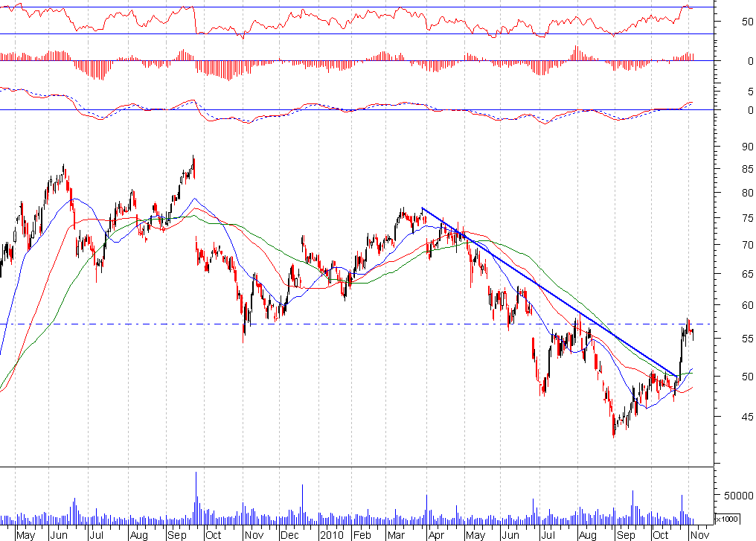Click the '75' price axis label
756x541 pixels.
(x=747, y=218)
